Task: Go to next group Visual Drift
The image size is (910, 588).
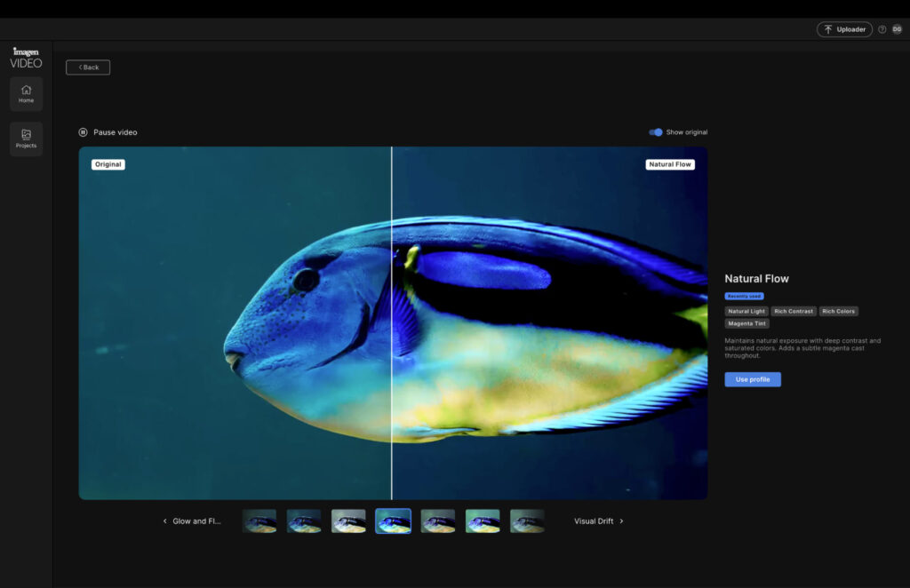Action: point(599,521)
